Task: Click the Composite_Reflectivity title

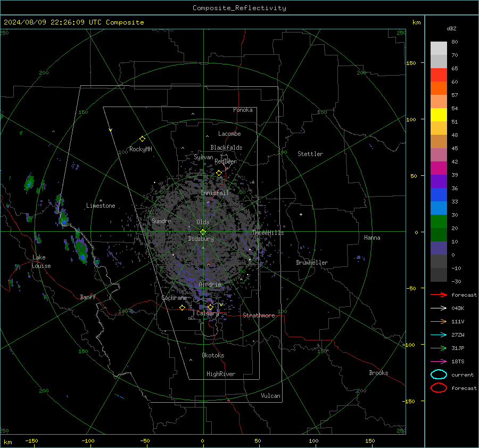Action: click(240, 8)
